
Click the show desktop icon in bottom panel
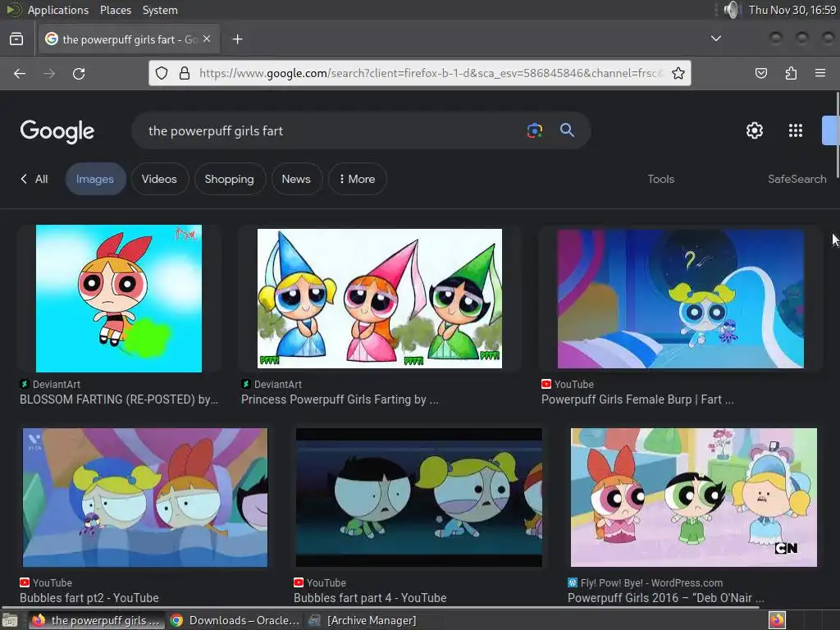[x=10, y=621]
